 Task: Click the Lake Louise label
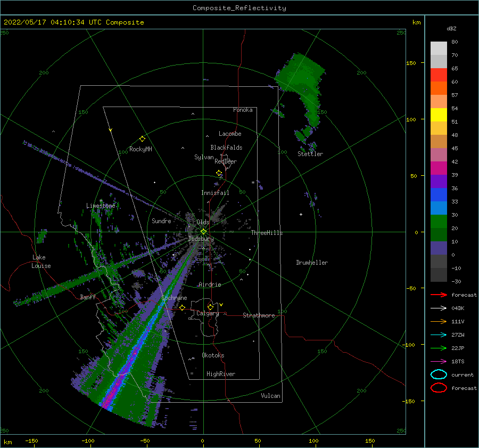pyautogui.click(x=41, y=262)
